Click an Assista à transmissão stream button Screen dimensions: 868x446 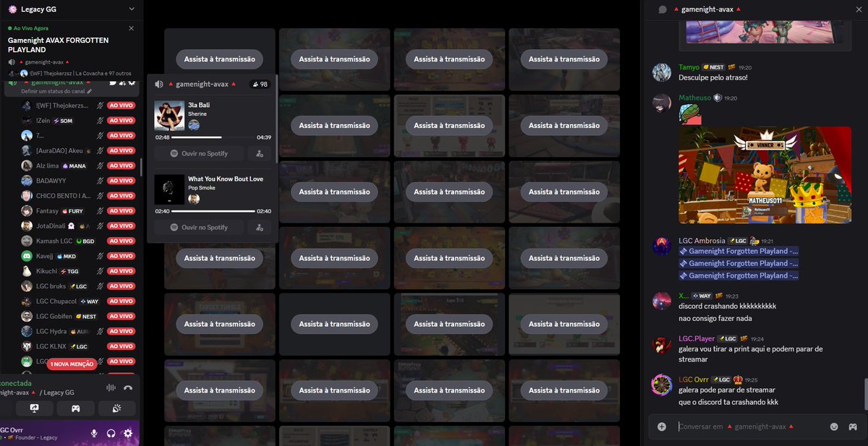(333, 59)
